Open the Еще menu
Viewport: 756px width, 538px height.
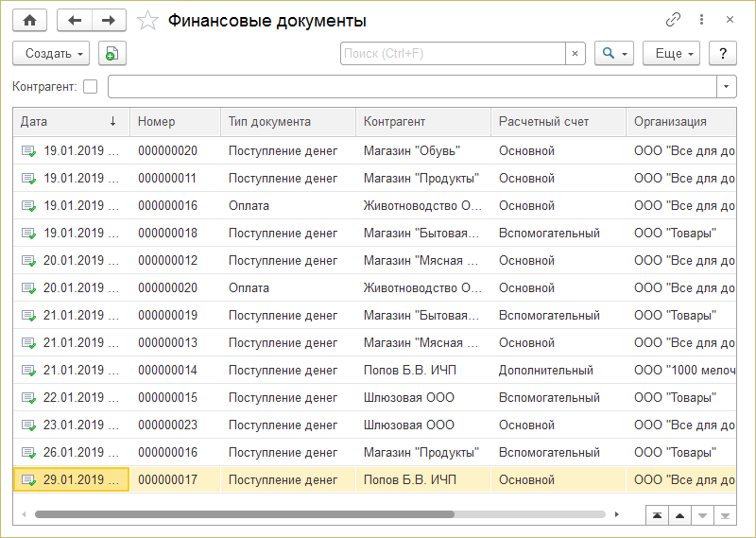[x=671, y=53]
